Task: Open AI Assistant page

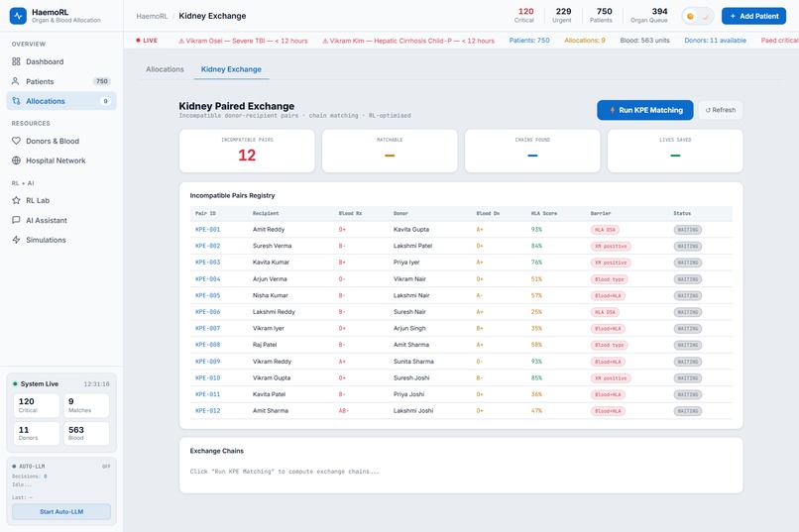Action: (x=61, y=220)
